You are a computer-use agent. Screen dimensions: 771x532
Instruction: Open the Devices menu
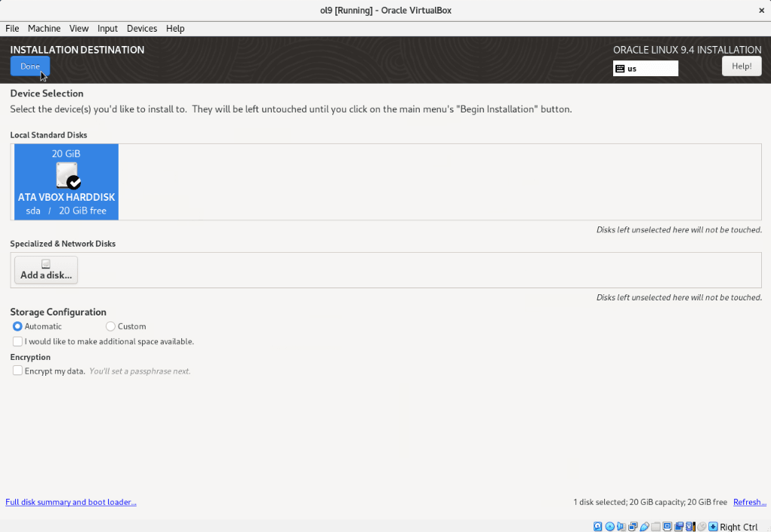pyautogui.click(x=142, y=29)
